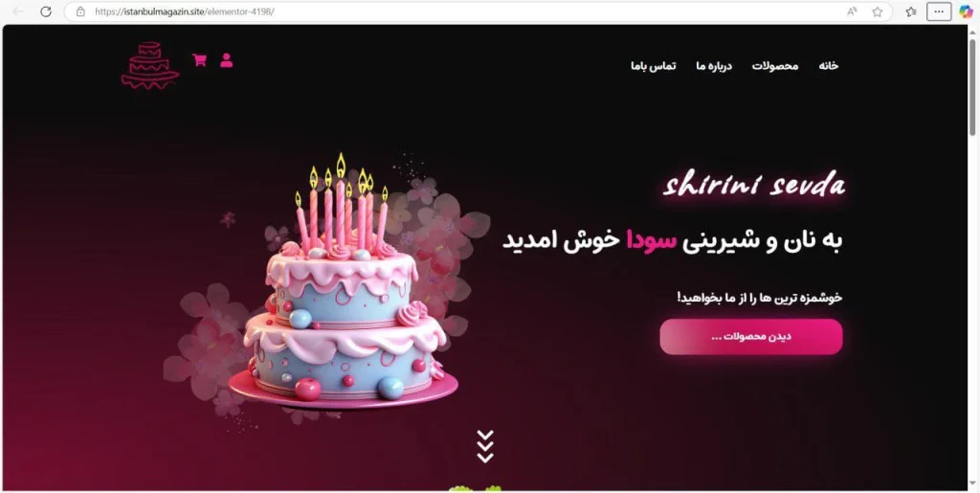The height and width of the screenshot is (493, 980).
Task: Go to خانه menu item
Action: (828, 66)
